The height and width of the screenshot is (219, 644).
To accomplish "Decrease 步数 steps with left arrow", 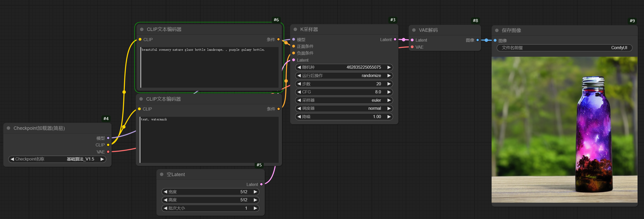I will pyautogui.click(x=299, y=84).
